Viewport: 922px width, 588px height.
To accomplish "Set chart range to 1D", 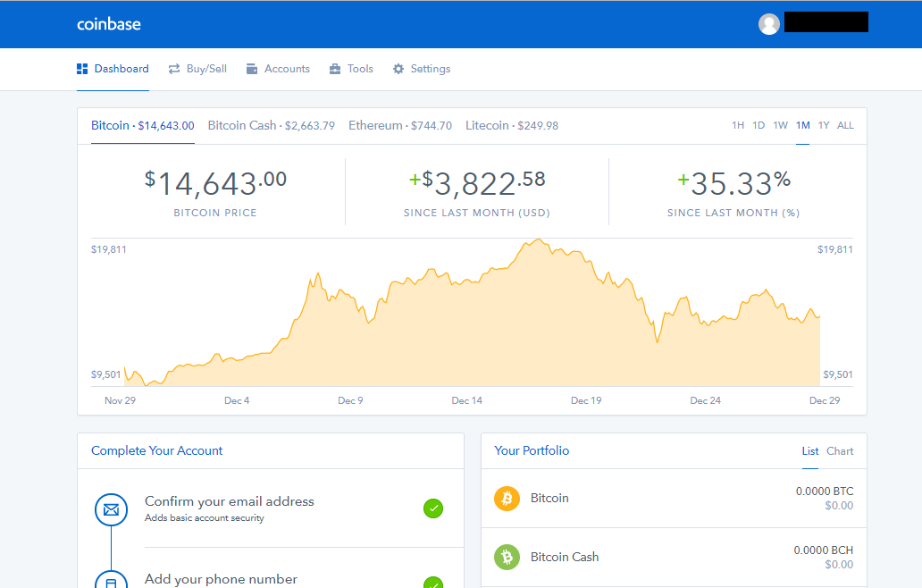I will pos(759,125).
